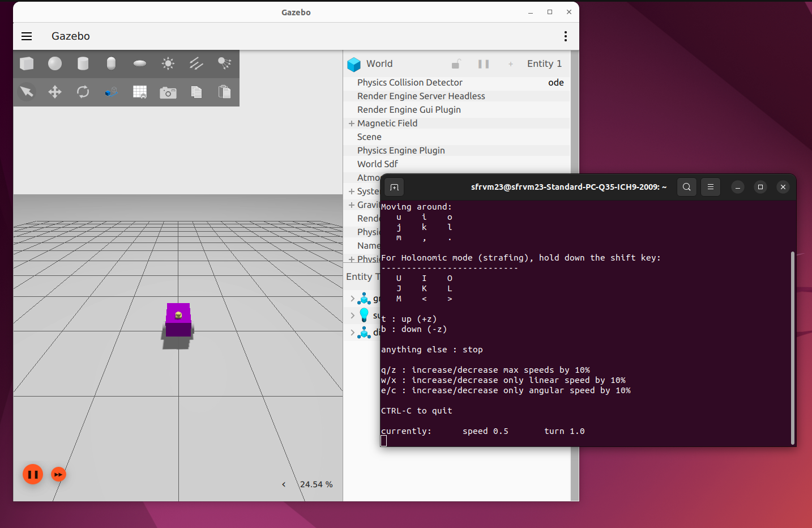Click the Gazebo right panel scrollbar
This screenshot has width=812, height=528.
click(x=575, y=275)
